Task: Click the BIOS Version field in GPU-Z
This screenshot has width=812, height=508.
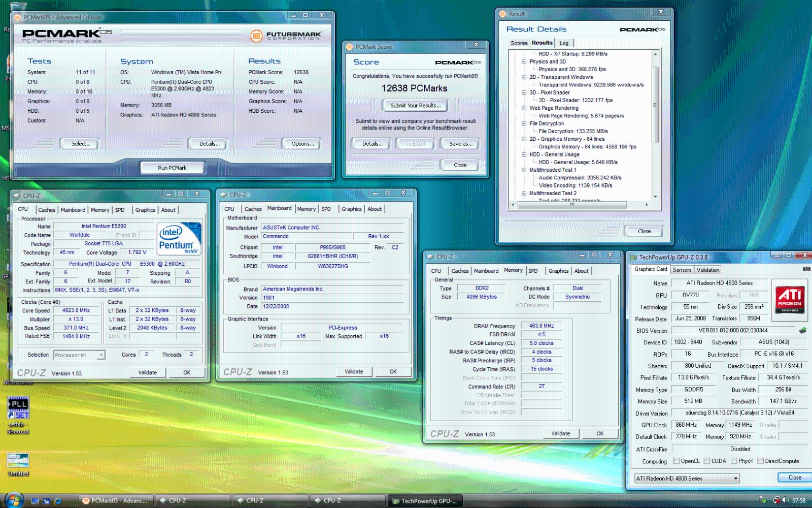Action: tap(733, 330)
